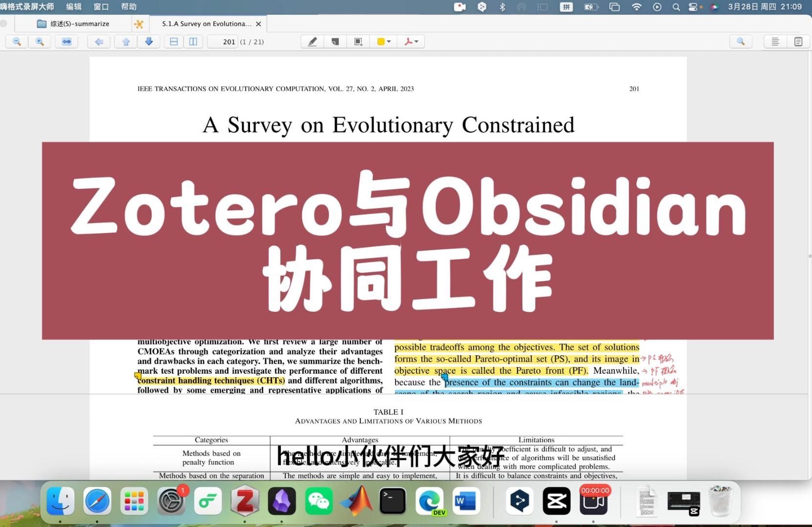Click the Methods based on penalty function cell
Viewport: 812px width, 527px height.
pos(211,458)
